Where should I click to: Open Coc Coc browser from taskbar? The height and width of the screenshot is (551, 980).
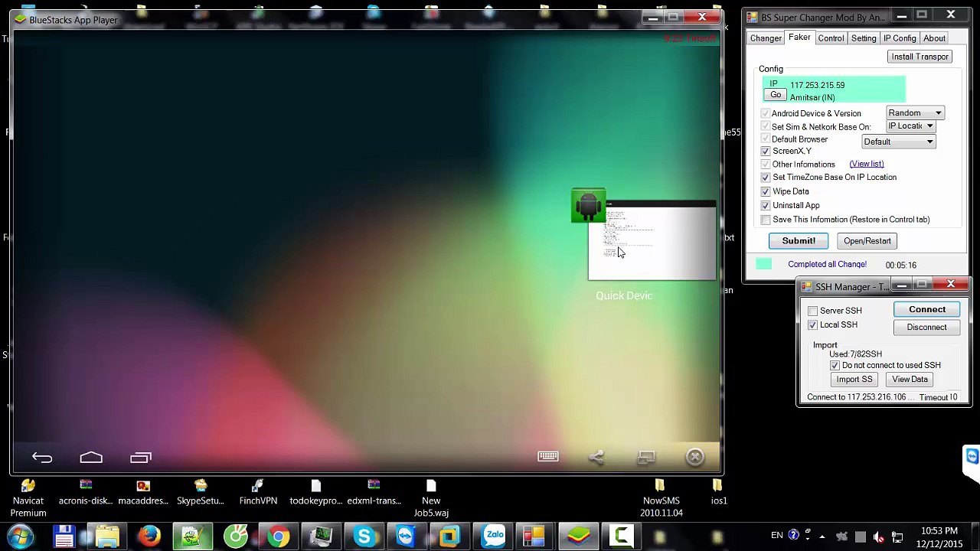[x=236, y=536]
